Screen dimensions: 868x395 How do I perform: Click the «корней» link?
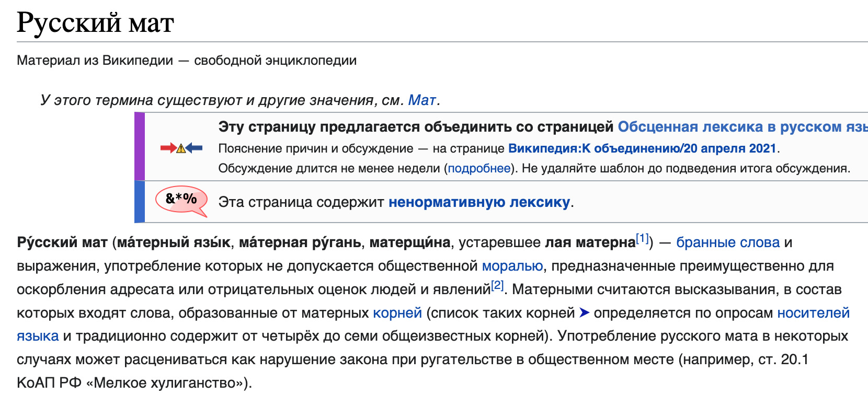click(x=397, y=313)
